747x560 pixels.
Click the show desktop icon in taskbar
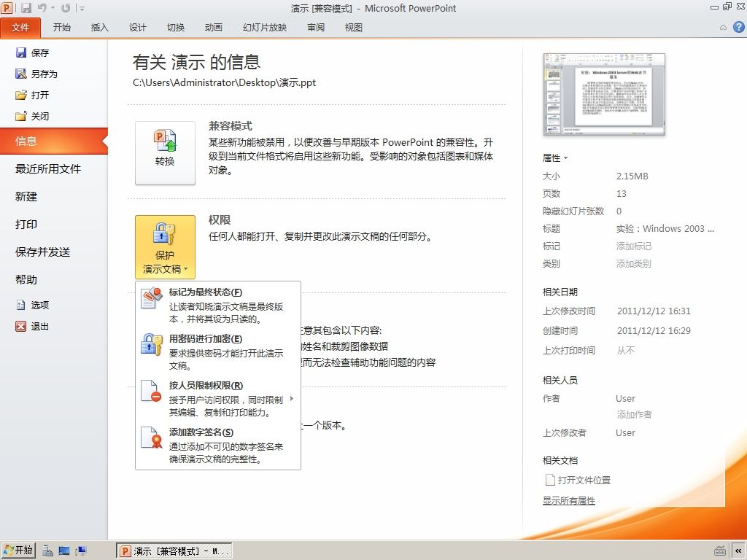64,551
